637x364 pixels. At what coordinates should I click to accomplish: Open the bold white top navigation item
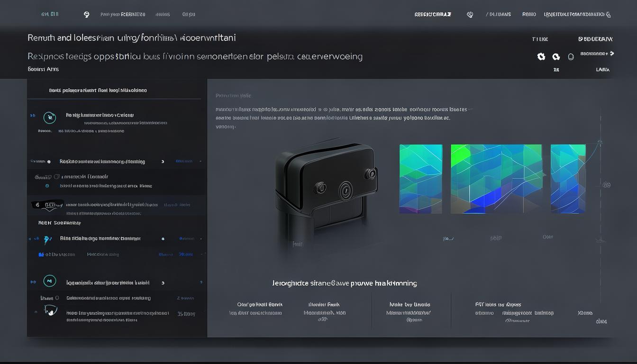(x=432, y=15)
